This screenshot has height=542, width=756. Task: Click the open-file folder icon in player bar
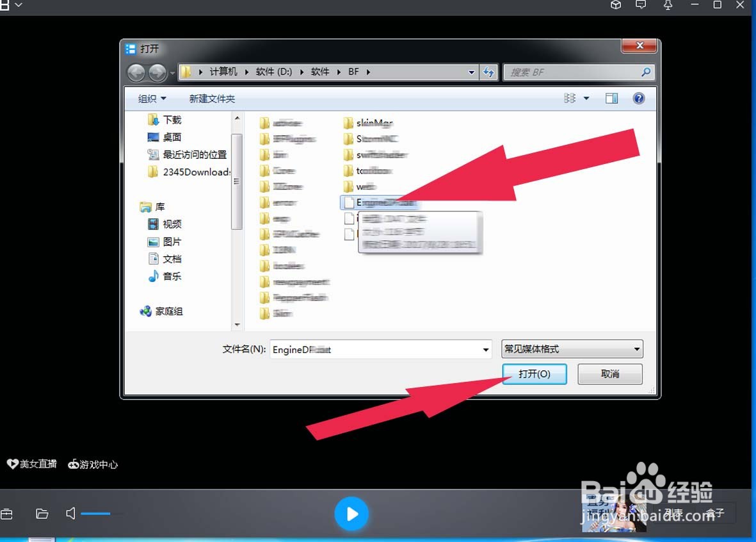(x=42, y=514)
